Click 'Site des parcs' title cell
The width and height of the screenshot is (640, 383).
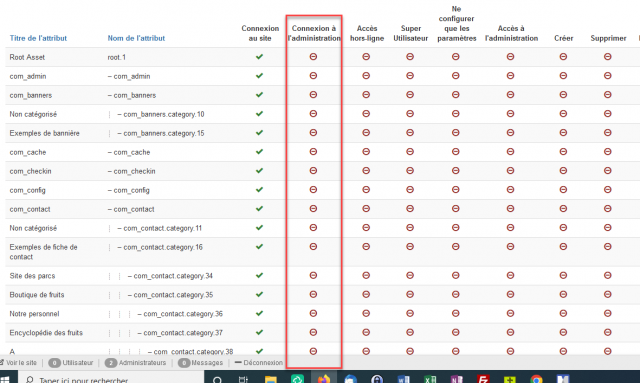tap(32, 276)
